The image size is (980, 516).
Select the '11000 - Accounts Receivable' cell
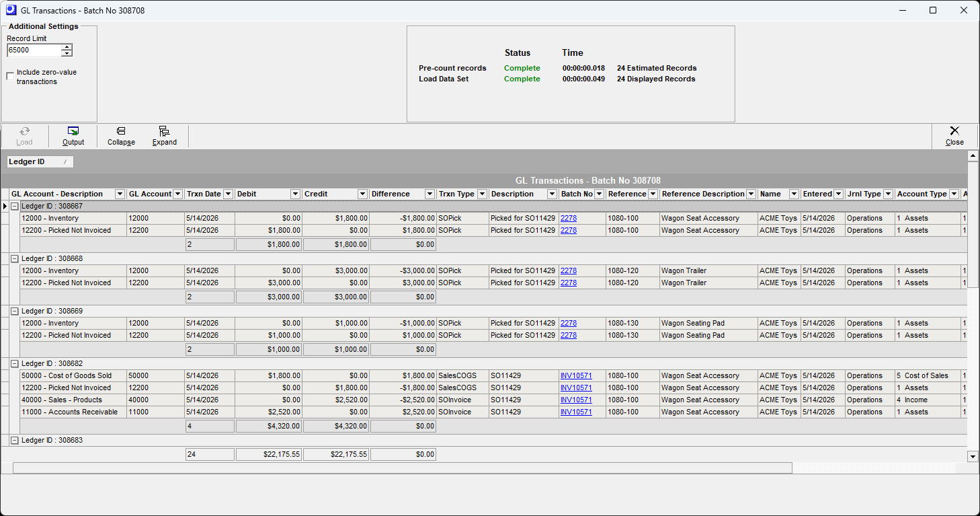(73, 412)
